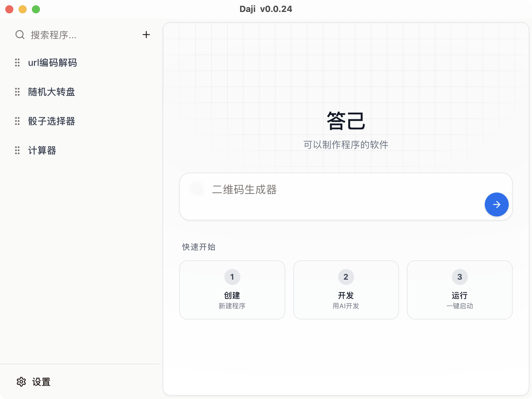Image resolution: width=532 pixels, height=399 pixels.
Task: Click the 答己 title heading
Action: tap(346, 121)
